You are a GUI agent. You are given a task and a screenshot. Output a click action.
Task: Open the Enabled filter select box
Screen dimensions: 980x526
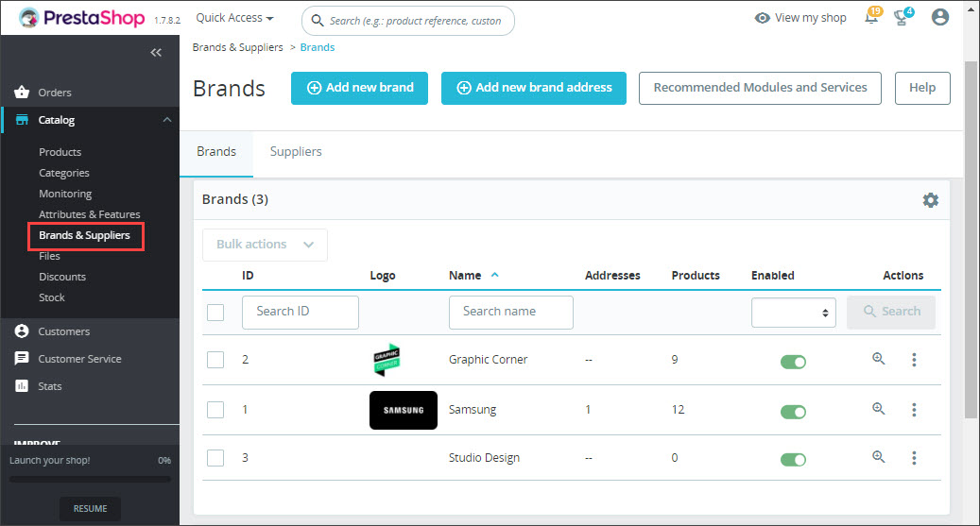[x=793, y=313]
